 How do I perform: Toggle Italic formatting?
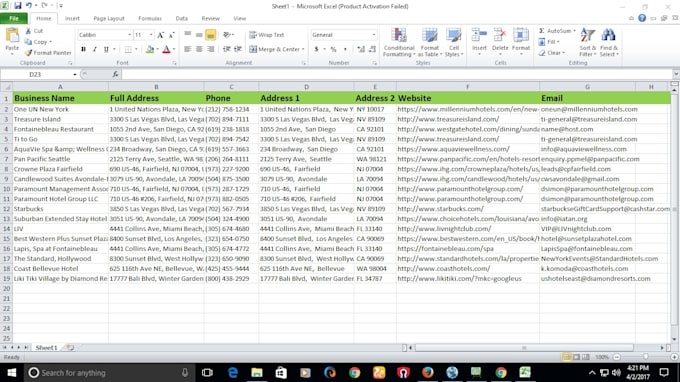[95, 49]
